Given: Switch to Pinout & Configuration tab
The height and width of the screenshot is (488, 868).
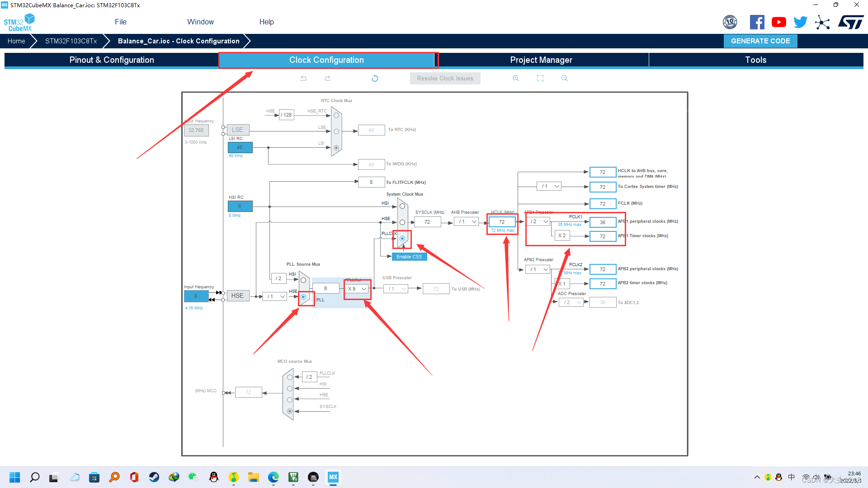Looking at the screenshot, I should tap(112, 60).
